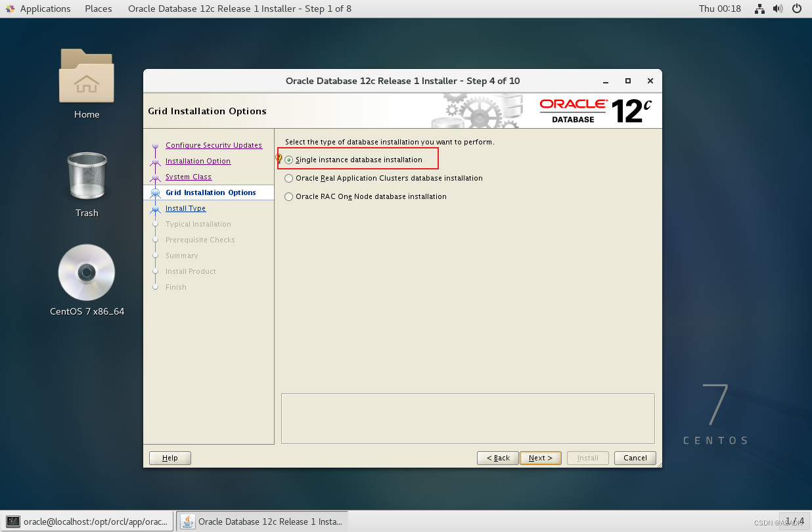The height and width of the screenshot is (532, 812).
Task: Click the power icon in top bar
Action: pos(797,9)
